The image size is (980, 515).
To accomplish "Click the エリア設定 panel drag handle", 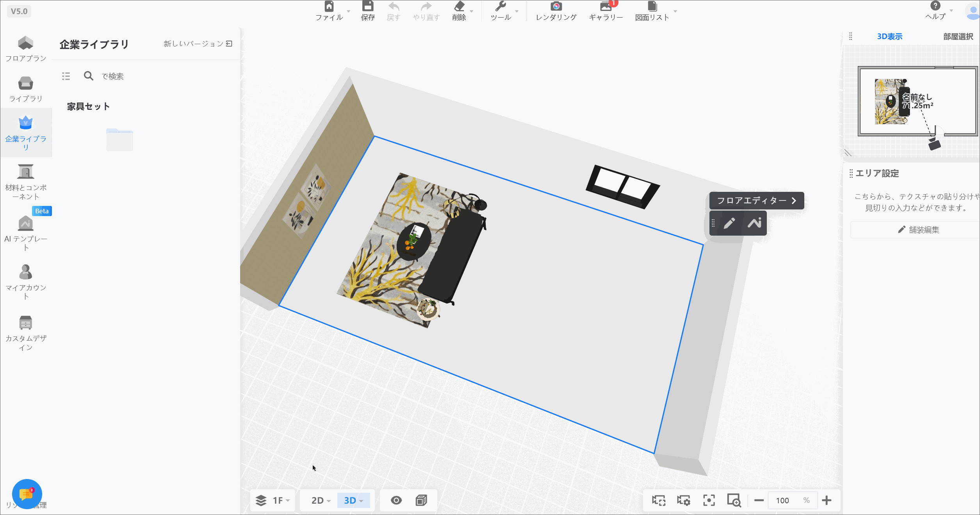I will 851,173.
